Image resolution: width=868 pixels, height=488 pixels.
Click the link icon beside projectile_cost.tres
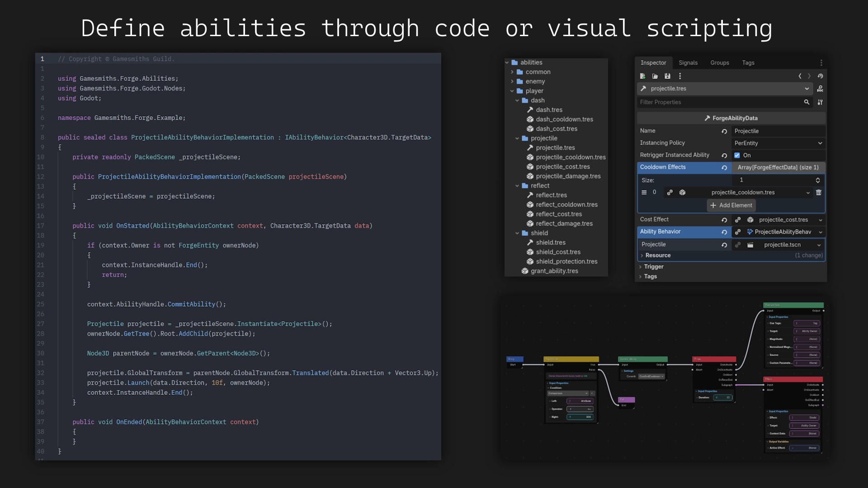tap(738, 220)
